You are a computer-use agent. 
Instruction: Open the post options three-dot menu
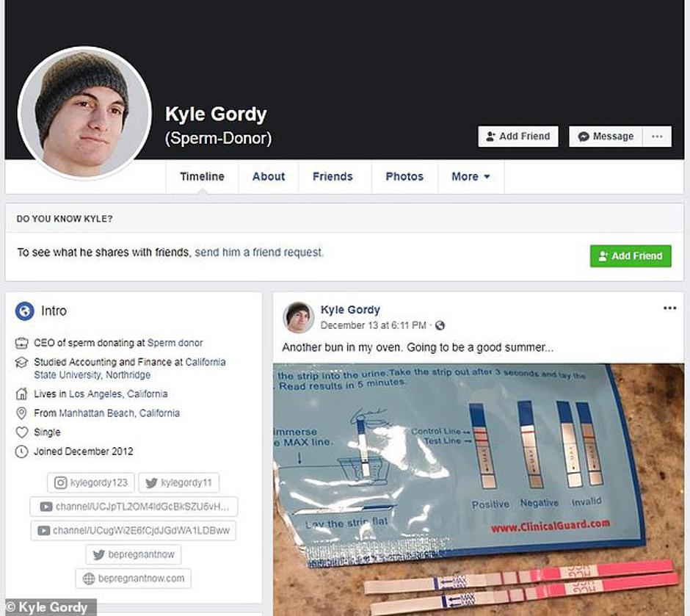669,308
